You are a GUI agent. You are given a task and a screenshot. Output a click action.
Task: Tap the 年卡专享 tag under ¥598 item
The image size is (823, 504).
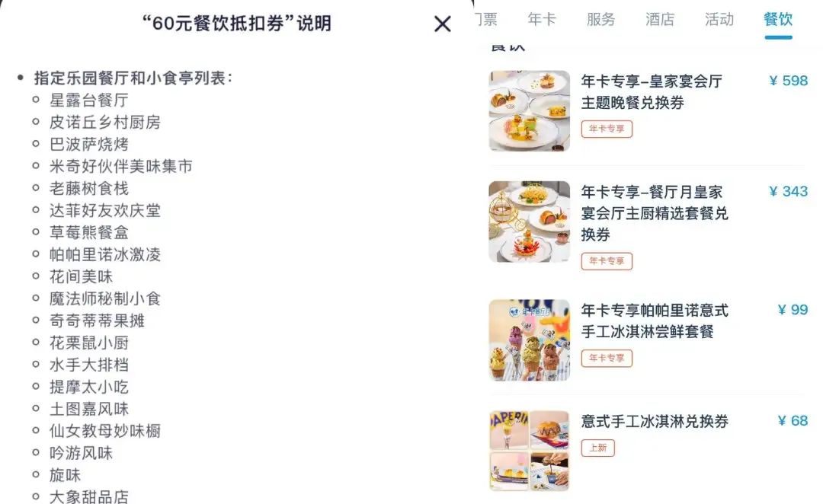click(607, 129)
